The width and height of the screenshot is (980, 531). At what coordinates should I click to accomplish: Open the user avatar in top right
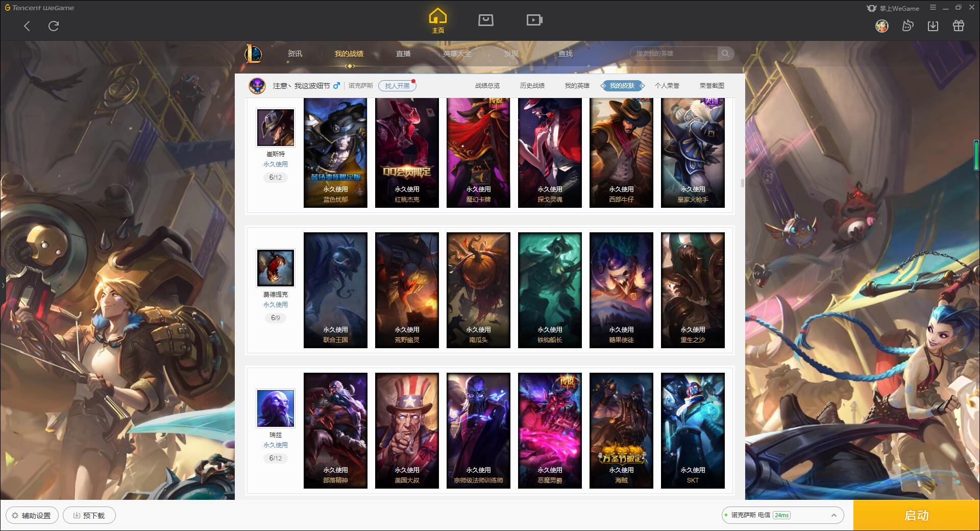click(x=882, y=26)
